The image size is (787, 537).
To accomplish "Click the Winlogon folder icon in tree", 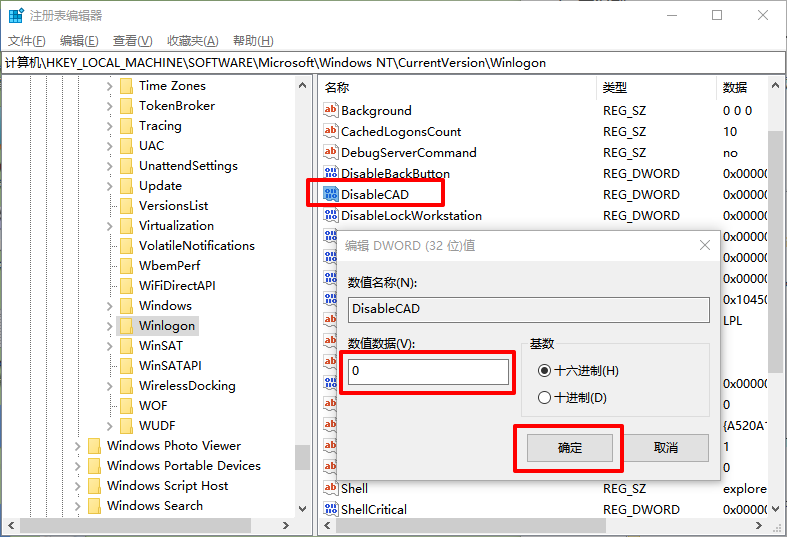I will coord(126,326).
